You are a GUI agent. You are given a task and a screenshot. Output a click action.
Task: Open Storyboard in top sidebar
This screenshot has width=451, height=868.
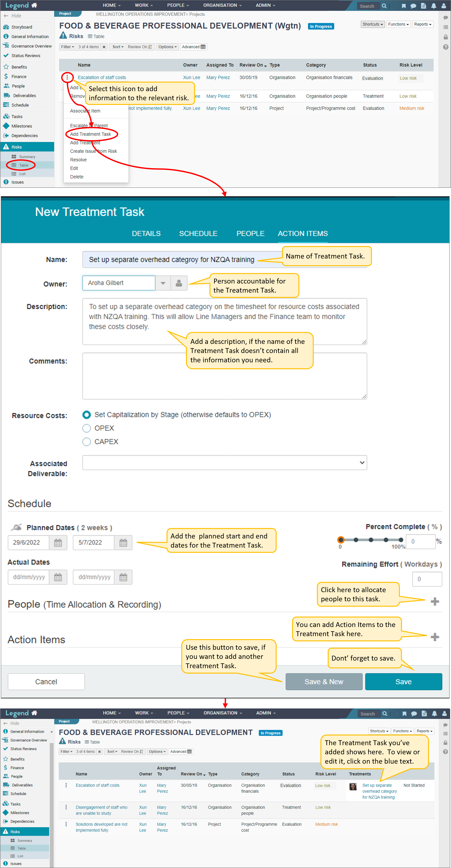(x=22, y=27)
